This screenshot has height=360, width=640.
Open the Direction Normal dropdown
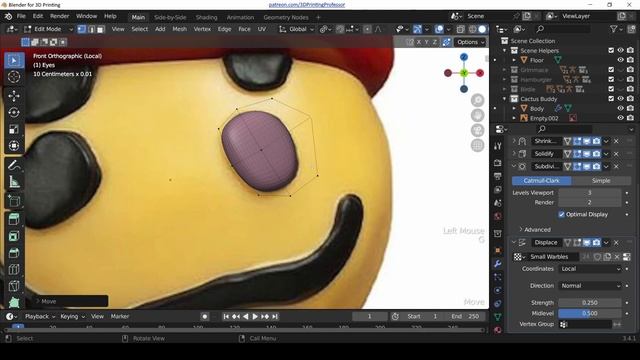(590, 286)
